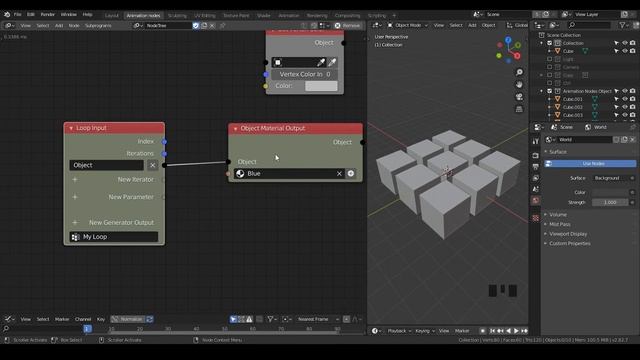The image size is (640, 360).
Task: Adjust the Strength 1.000 slider
Action: (x=610, y=202)
